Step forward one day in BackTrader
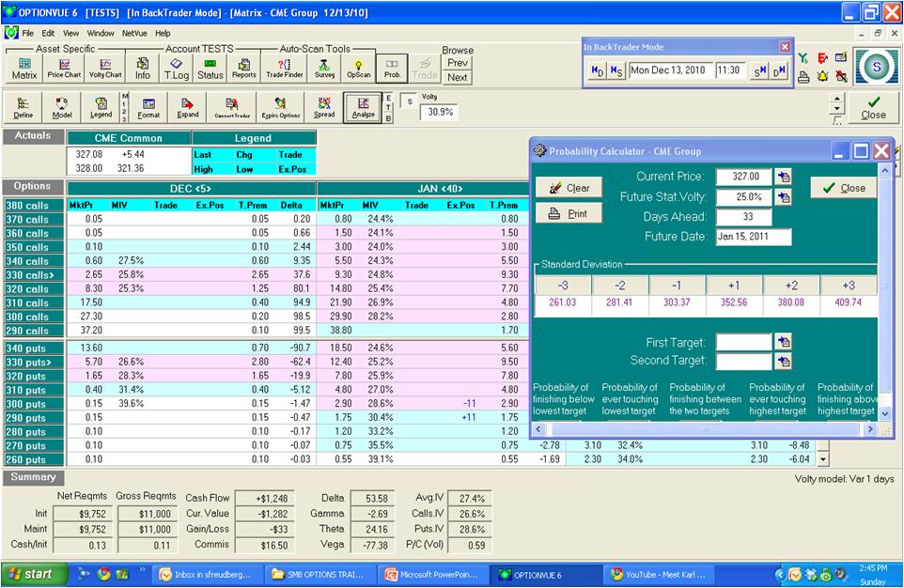 (x=778, y=70)
